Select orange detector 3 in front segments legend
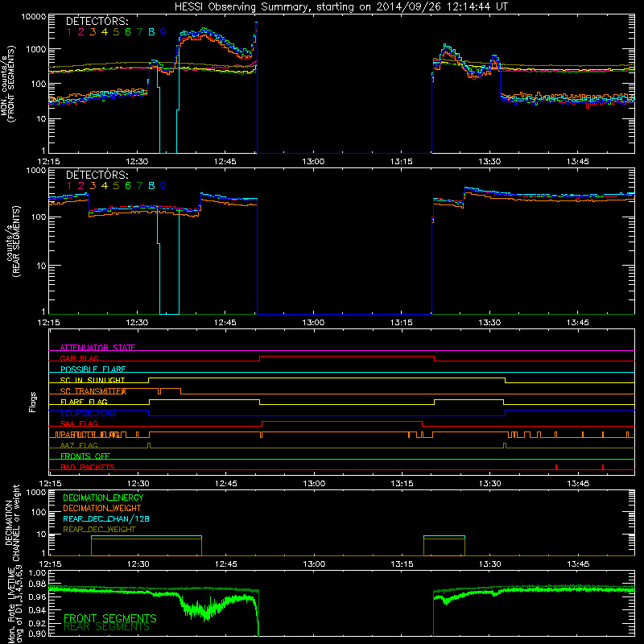 (93, 32)
